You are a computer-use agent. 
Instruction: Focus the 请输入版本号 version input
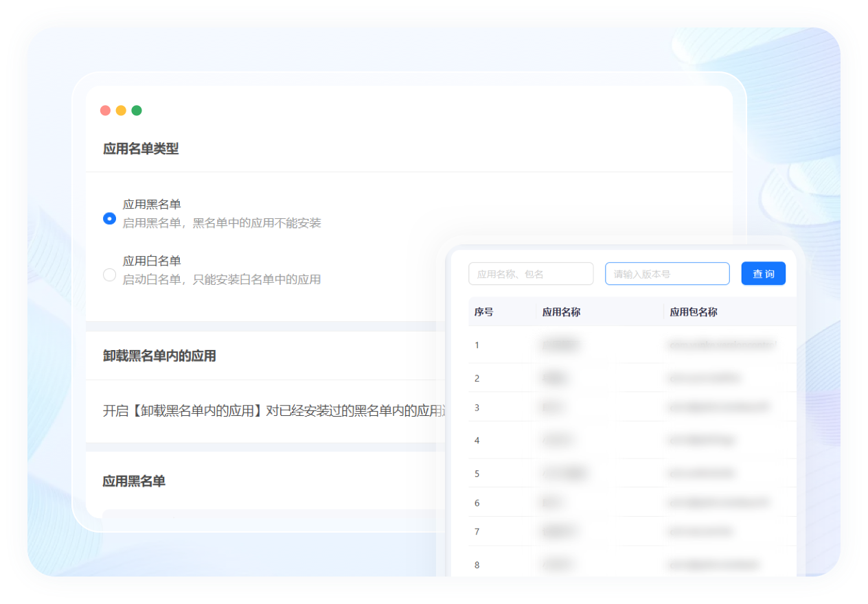coord(667,274)
